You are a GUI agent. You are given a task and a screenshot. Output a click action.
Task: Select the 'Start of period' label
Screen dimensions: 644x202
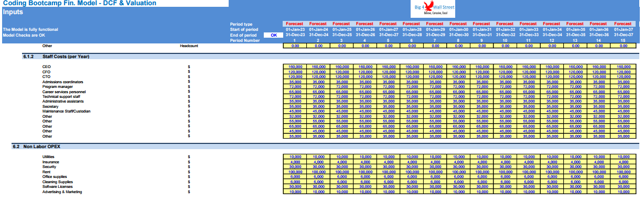(244, 29)
